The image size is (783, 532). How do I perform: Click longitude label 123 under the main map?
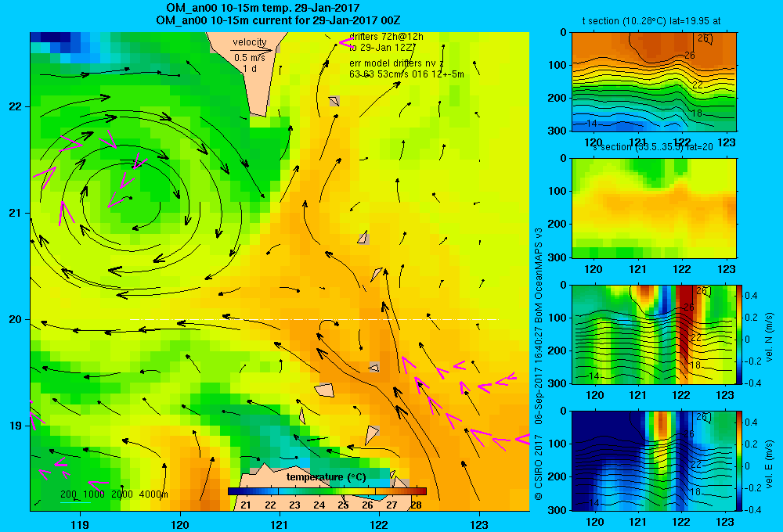pyautogui.click(x=479, y=524)
